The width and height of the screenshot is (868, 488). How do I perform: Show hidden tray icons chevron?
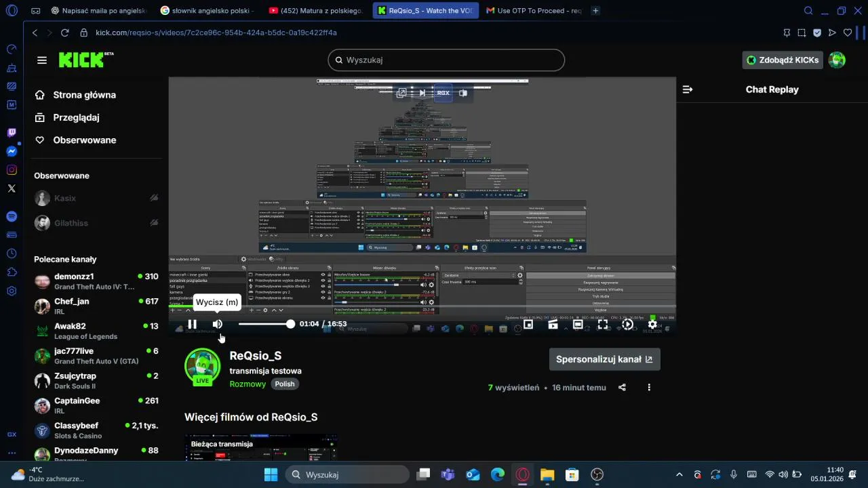pyautogui.click(x=679, y=474)
